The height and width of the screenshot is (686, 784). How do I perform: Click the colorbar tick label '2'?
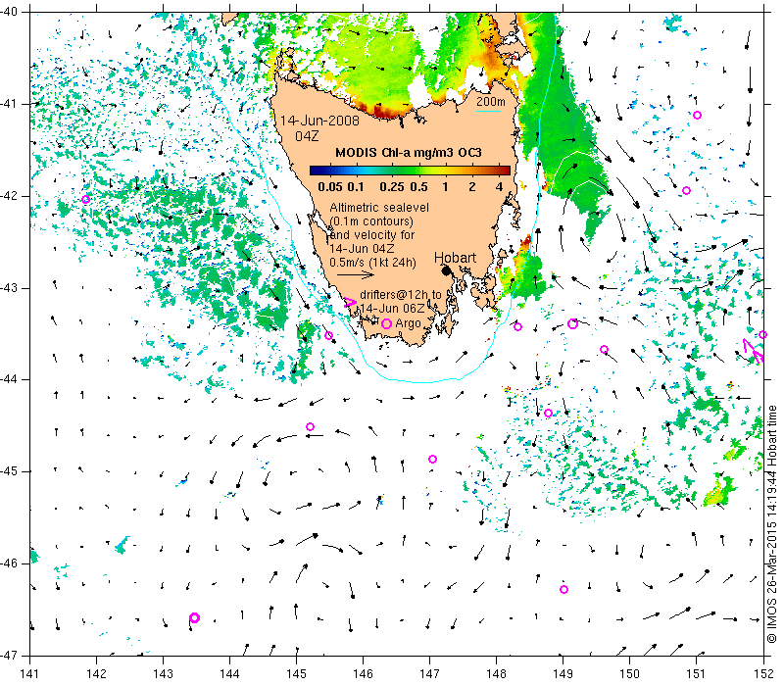(x=472, y=187)
